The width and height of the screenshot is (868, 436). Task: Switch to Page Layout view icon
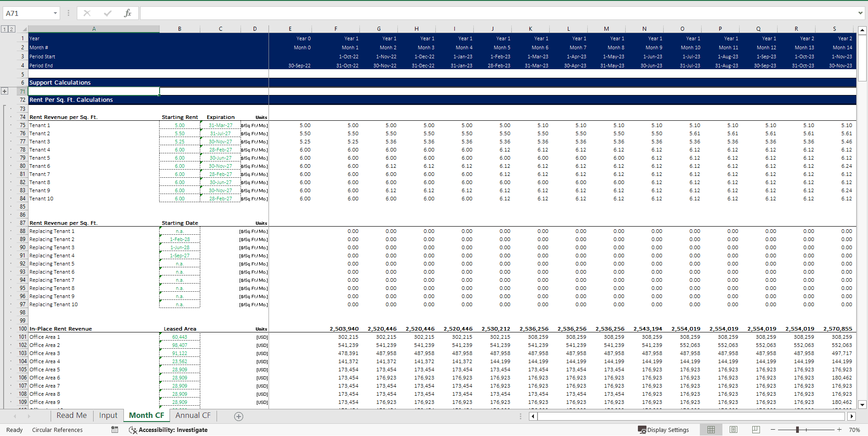[x=733, y=429]
